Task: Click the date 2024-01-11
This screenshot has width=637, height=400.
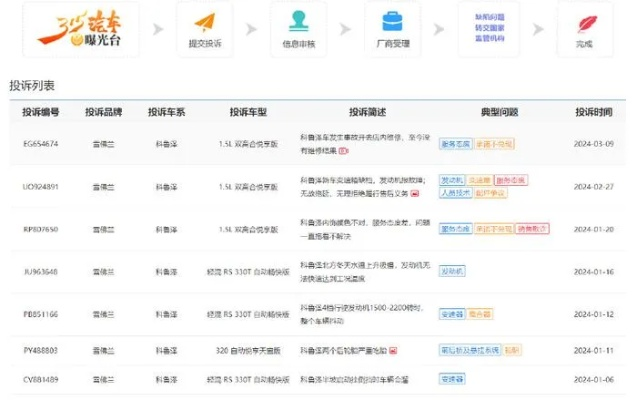Action: 594,350
